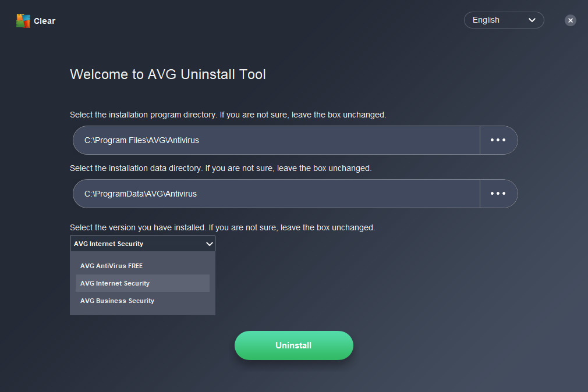
Task: Click the 'Select the version you have installed' text
Action: [x=222, y=227]
